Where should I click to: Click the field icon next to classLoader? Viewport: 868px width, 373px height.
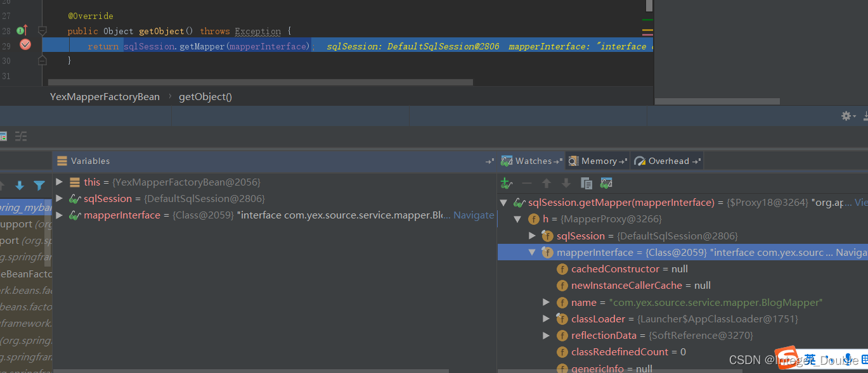click(562, 319)
